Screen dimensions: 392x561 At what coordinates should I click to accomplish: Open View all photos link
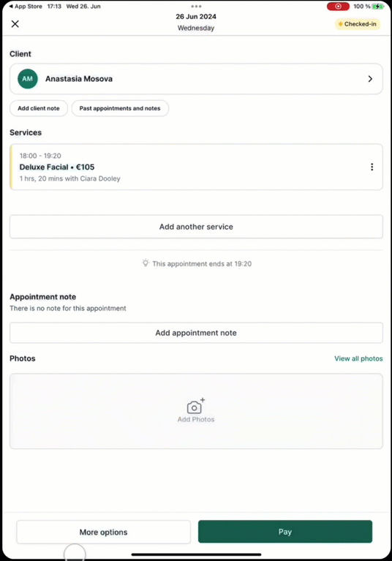pos(358,358)
